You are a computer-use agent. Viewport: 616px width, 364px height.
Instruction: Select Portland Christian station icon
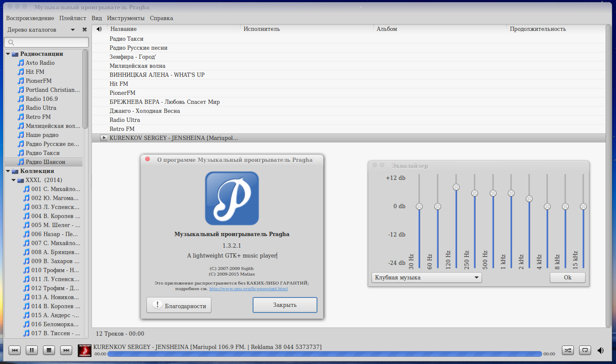click(21, 90)
